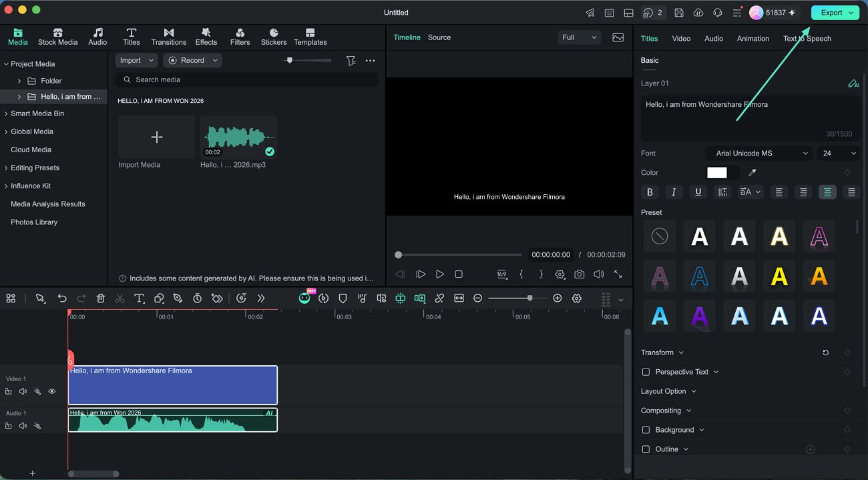
Task: Open the Effects tab
Action: click(x=206, y=37)
